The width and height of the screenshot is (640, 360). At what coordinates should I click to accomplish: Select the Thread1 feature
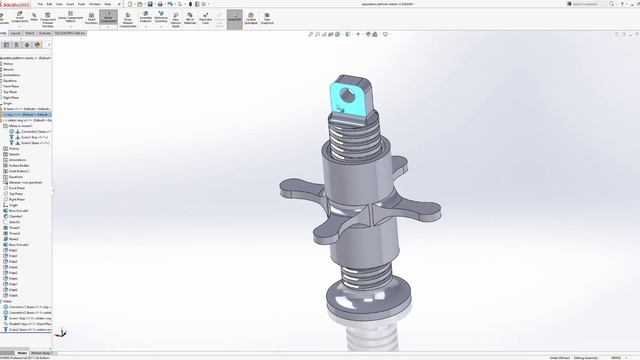pos(14,228)
